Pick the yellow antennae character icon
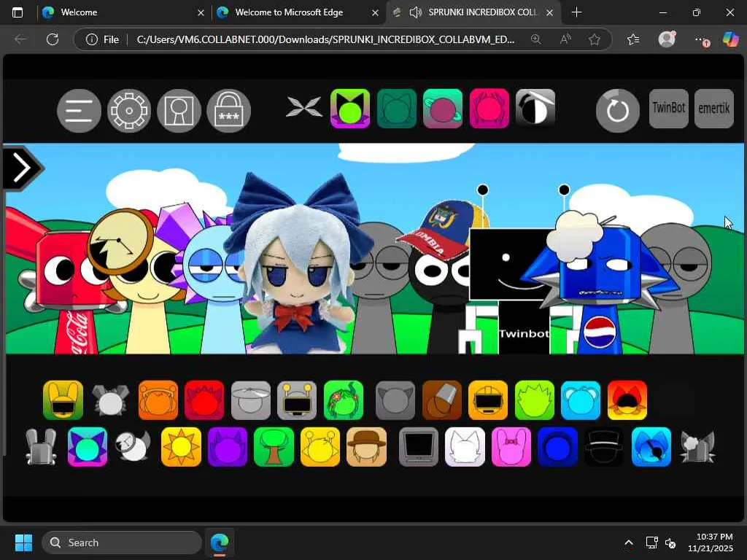This screenshot has height=560, width=747. pyautogui.click(x=320, y=446)
